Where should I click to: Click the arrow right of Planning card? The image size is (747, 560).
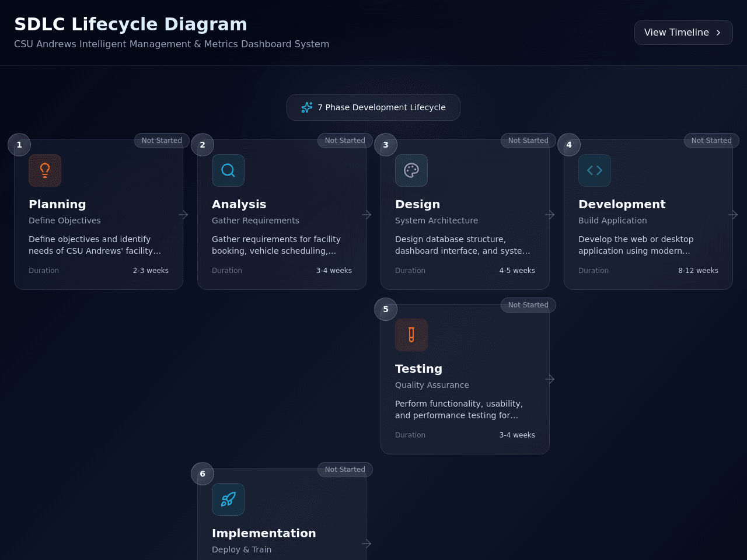point(183,215)
